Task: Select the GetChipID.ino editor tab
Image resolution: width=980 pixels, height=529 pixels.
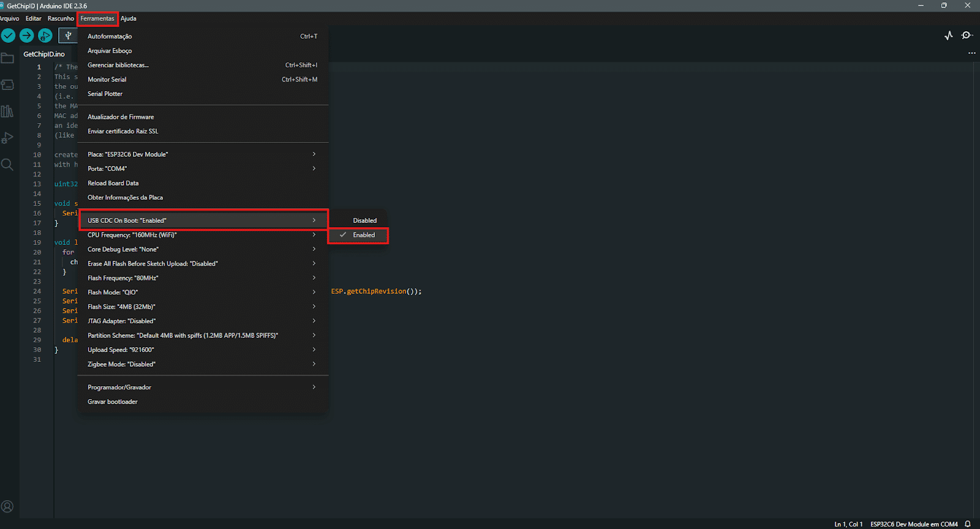Action: [44, 54]
